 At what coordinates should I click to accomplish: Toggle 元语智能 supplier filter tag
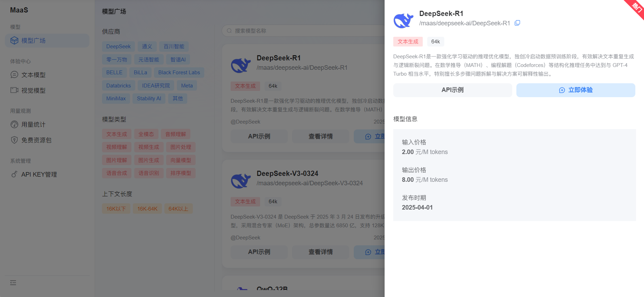click(149, 60)
